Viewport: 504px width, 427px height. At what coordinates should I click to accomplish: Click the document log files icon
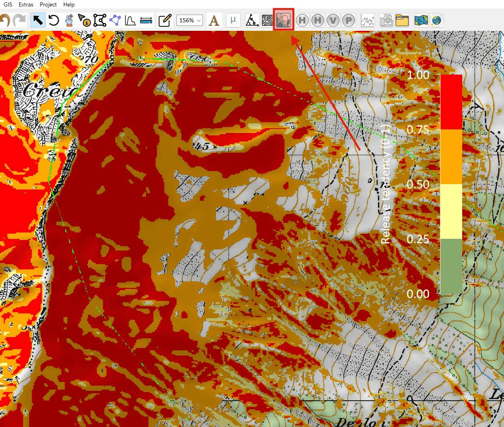(x=386, y=20)
